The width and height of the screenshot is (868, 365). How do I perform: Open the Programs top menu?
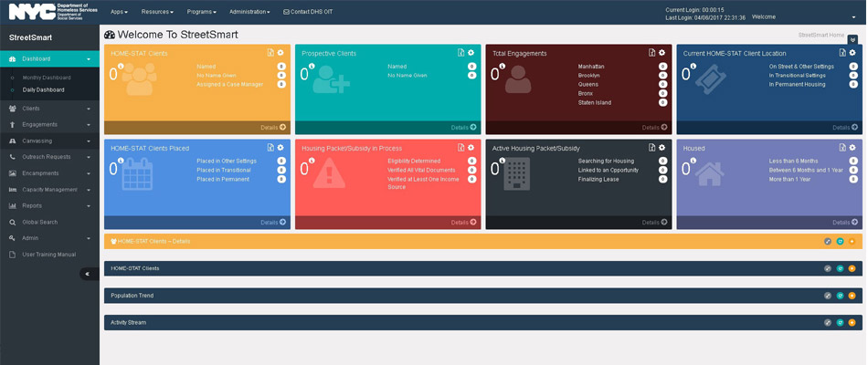tap(202, 12)
